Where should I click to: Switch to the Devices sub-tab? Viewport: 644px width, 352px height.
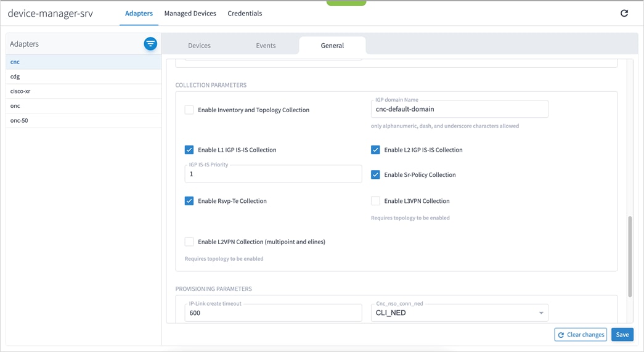199,46
